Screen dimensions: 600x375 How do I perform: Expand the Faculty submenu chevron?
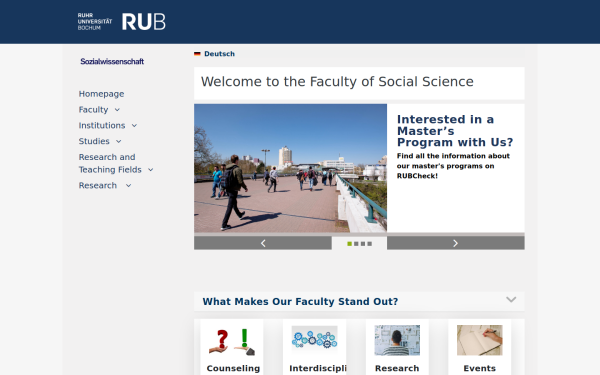(x=117, y=110)
